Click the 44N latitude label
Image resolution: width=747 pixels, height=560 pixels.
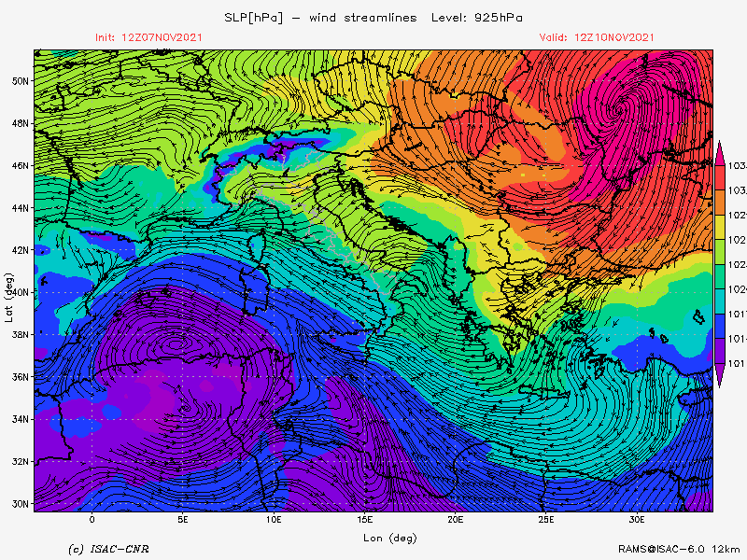point(20,208)
